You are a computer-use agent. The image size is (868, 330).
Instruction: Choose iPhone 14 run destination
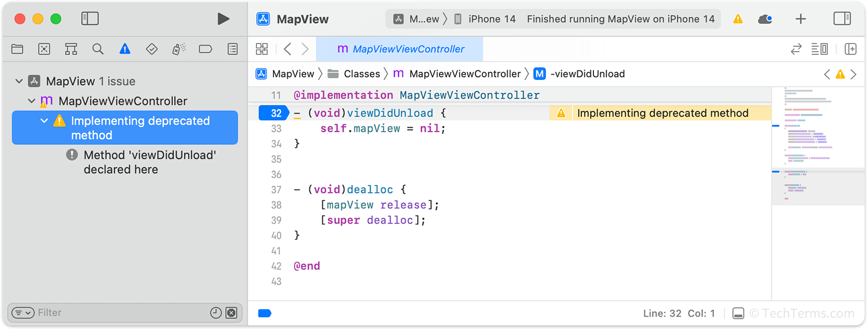485,19
